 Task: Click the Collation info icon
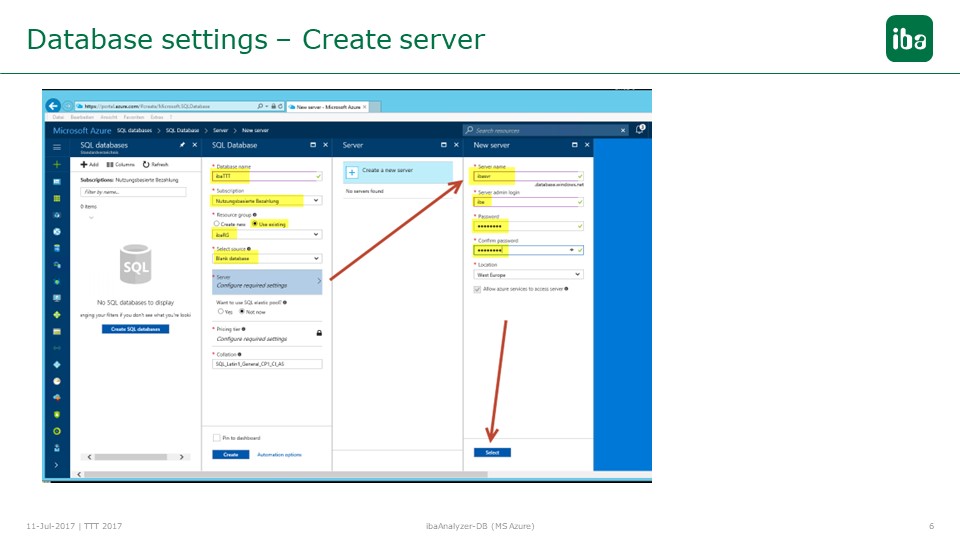click(x=239, y=354)
